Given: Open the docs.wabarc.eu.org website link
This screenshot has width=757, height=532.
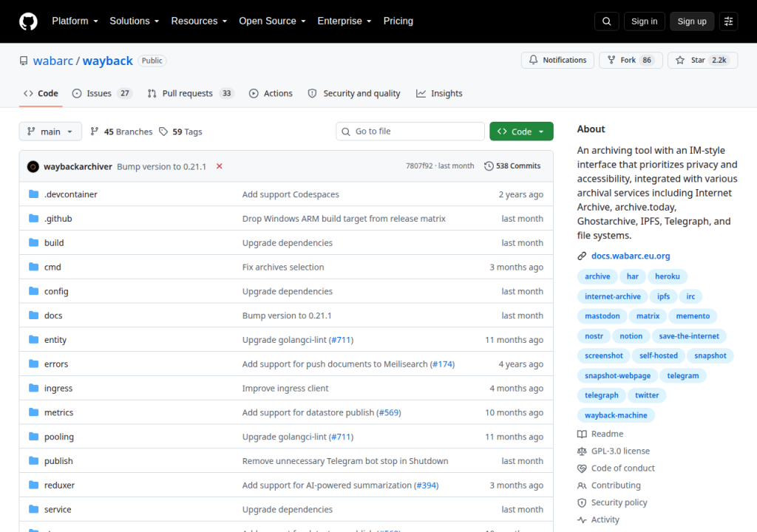Looking at the screenshot, I should point(631,256).
